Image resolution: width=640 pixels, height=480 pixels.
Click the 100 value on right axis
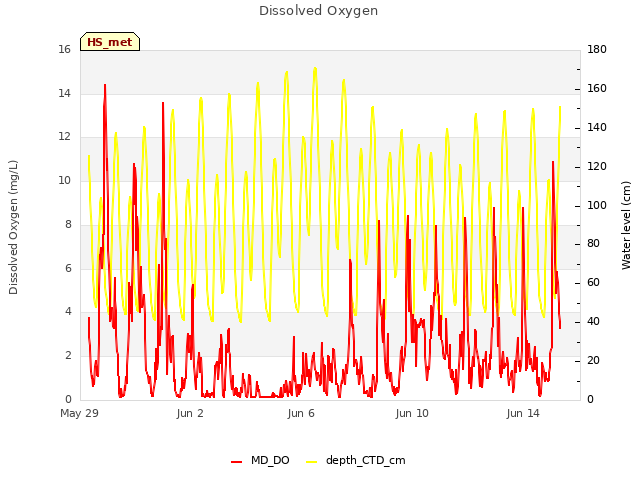coord(597,205)
